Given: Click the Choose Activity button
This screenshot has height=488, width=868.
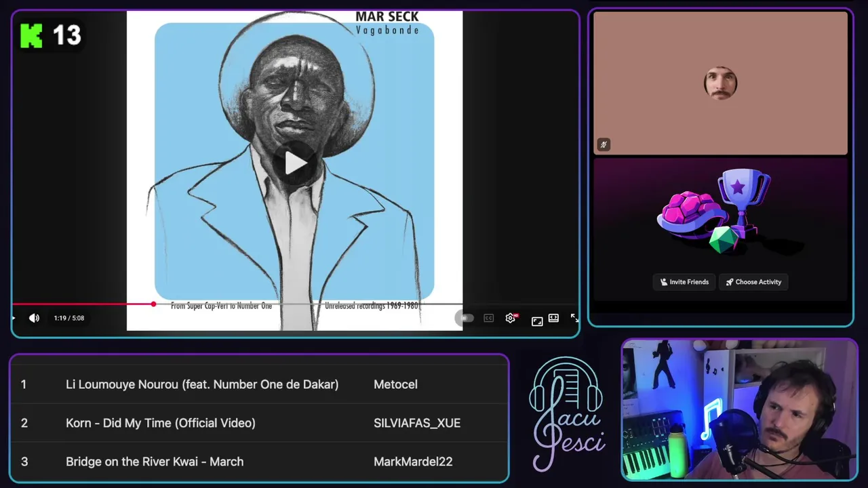Looking at the screenshot, I should point(753,282).
